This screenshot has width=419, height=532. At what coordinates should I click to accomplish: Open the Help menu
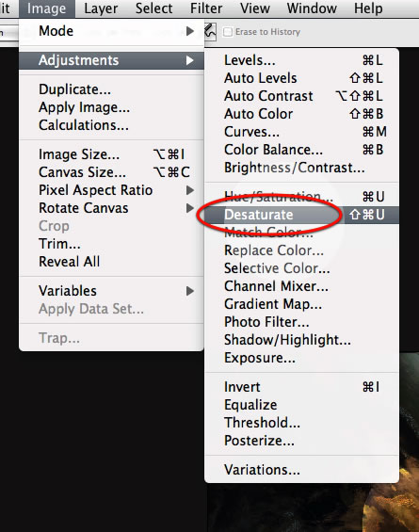point(368,8)
